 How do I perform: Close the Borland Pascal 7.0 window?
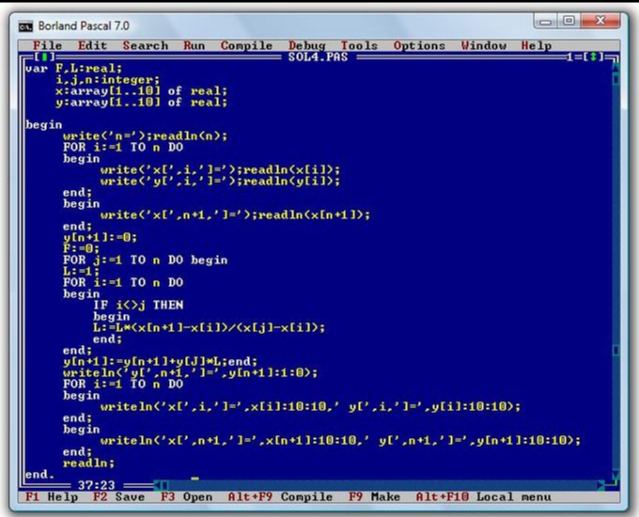[x=600, y=21]
